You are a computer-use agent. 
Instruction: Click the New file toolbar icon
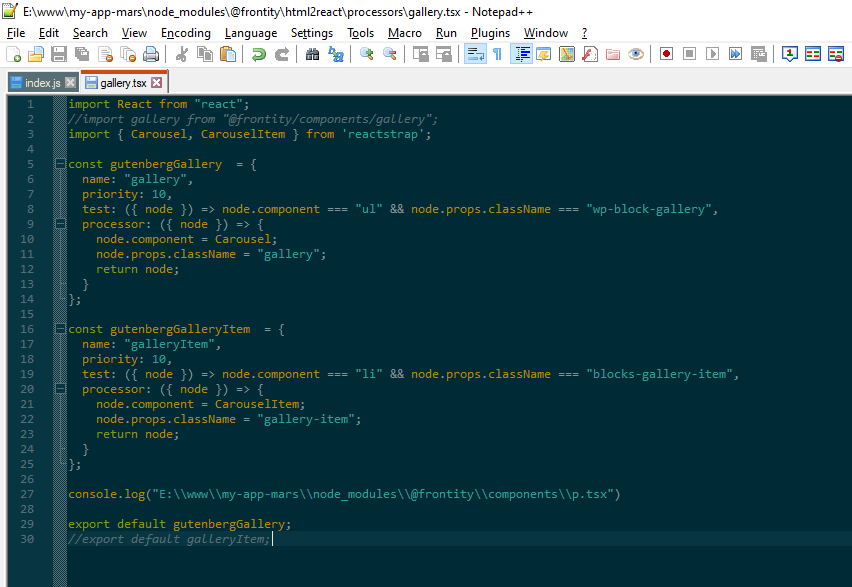[14, 54]
